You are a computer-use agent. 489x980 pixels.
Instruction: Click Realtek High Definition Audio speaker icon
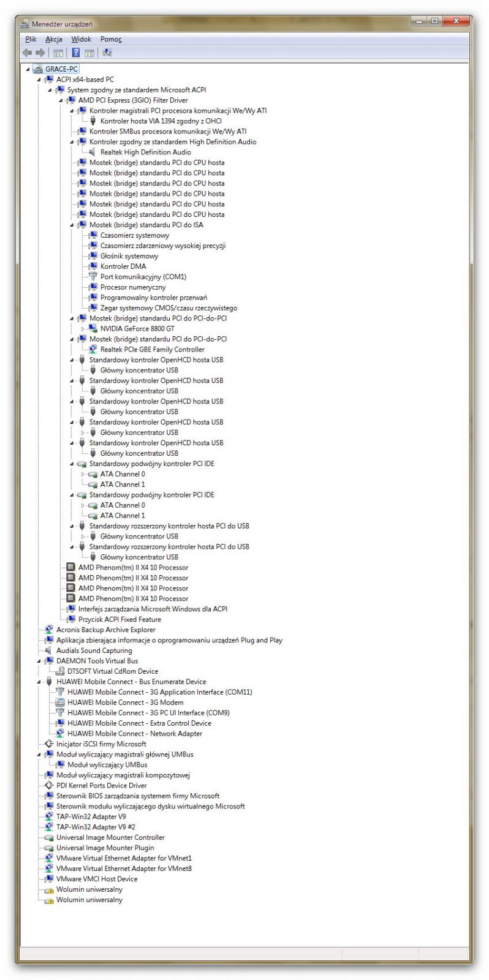click(93, 153)
